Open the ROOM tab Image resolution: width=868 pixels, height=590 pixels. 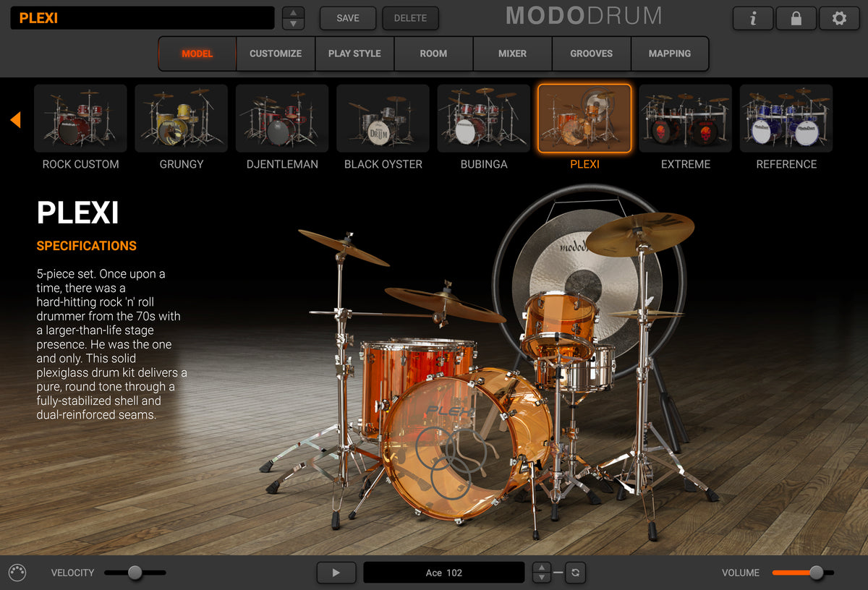click(x=433, y=54)
